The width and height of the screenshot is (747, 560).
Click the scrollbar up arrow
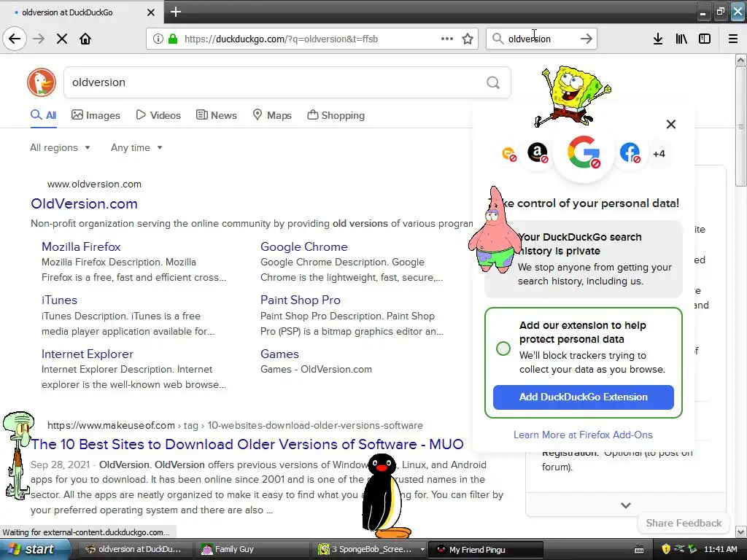click(741, 60)
